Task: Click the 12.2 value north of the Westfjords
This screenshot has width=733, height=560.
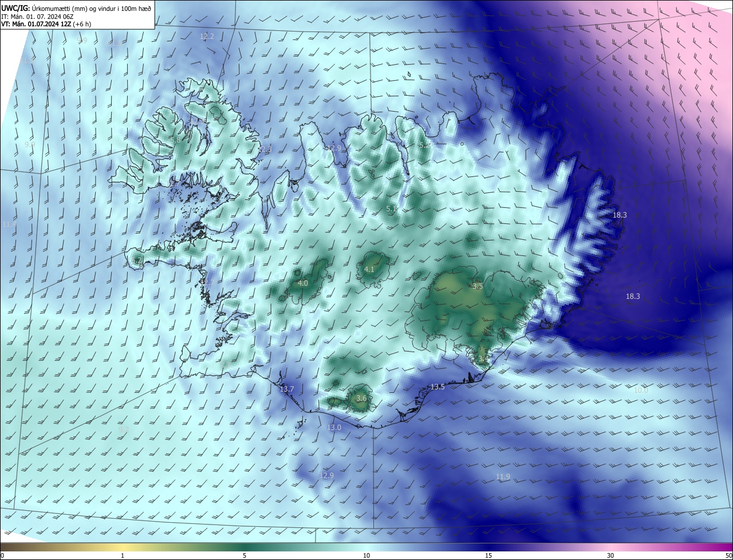Action: pyautogui.click(x=207, y=36)
